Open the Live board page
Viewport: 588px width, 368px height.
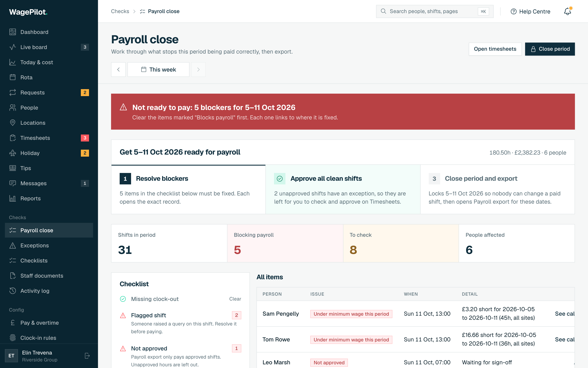pos(49,47)
